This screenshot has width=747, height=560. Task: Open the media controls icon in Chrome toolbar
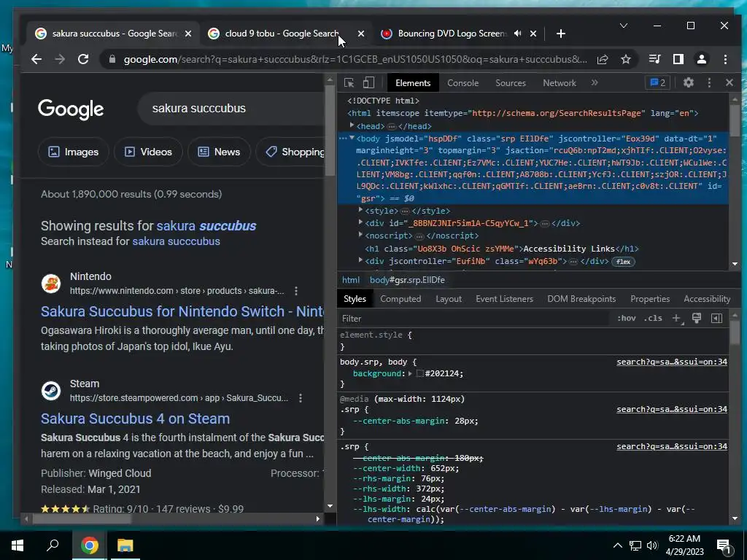click(x=654, y=59)
